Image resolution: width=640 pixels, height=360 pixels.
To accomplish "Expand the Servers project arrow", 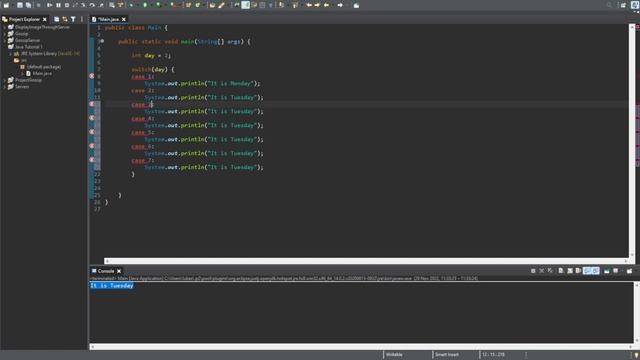I will pyautogui.click(x=4, y=87).
